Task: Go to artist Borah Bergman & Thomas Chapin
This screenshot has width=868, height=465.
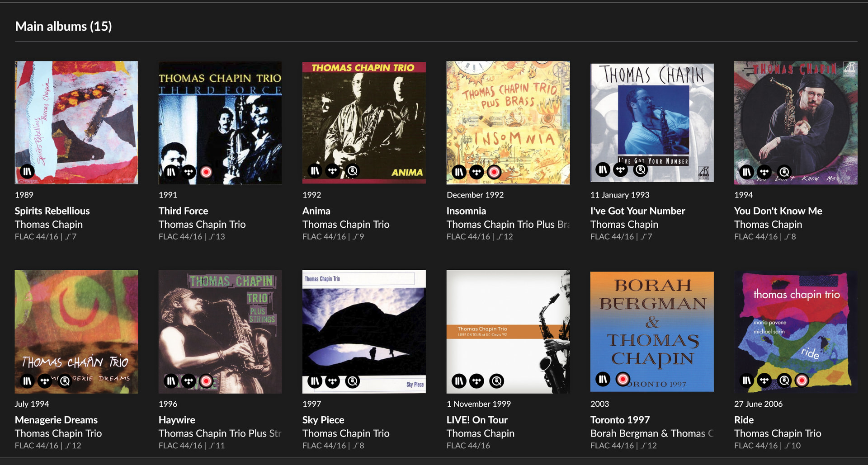Action: 651,433
